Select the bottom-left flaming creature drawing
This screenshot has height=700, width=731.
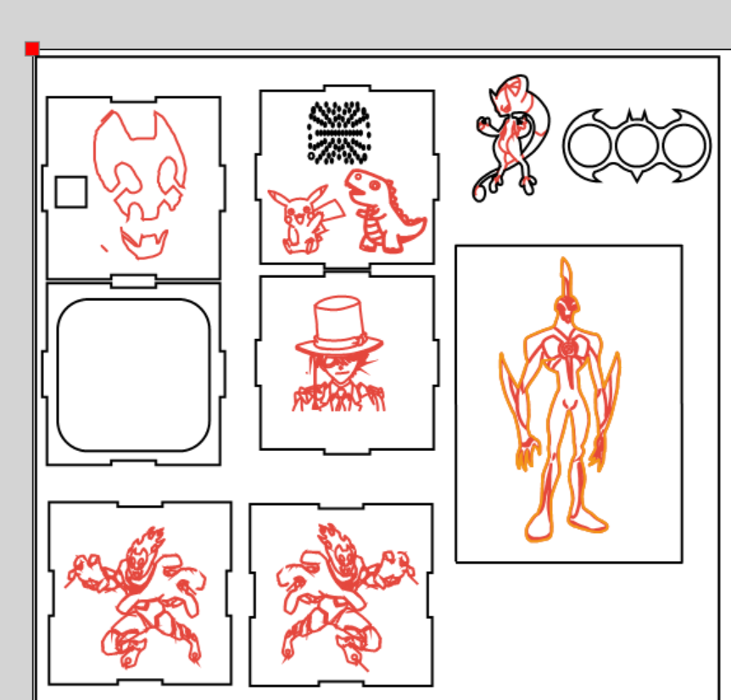click(137, 597)
